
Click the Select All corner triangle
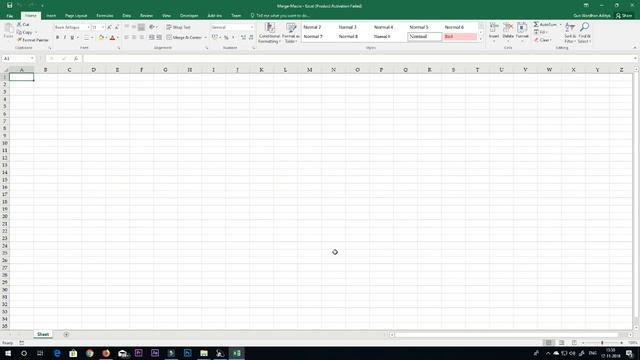(x=5, y=70)
